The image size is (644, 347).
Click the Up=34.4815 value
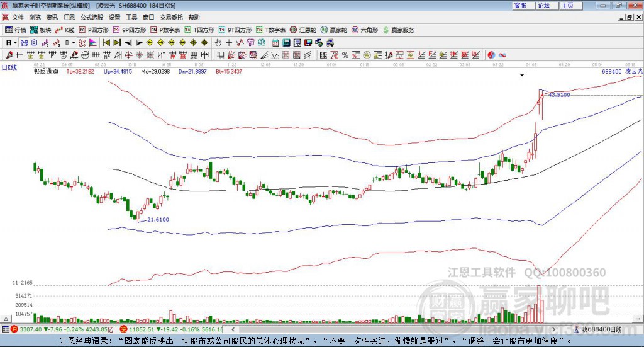point(118,72)
